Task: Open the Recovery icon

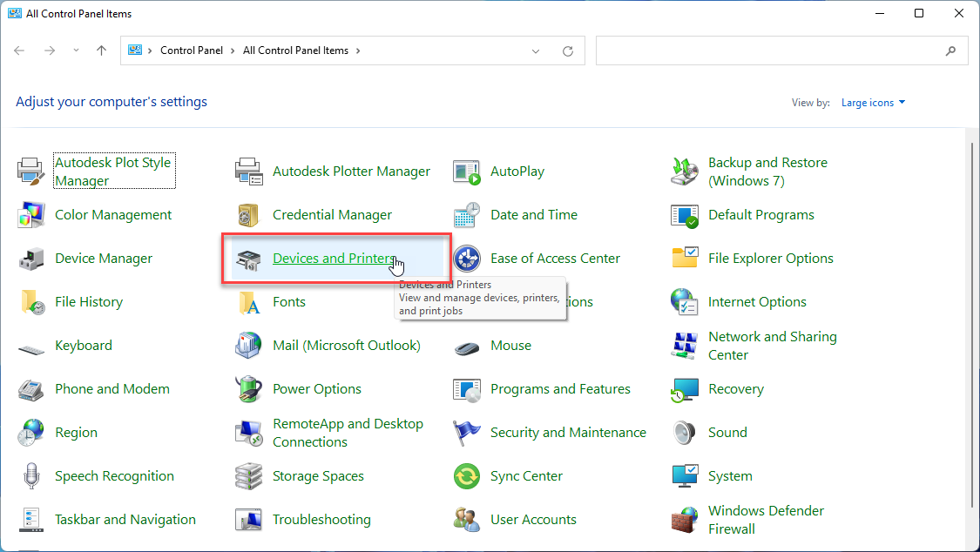Action: point(685,389)
